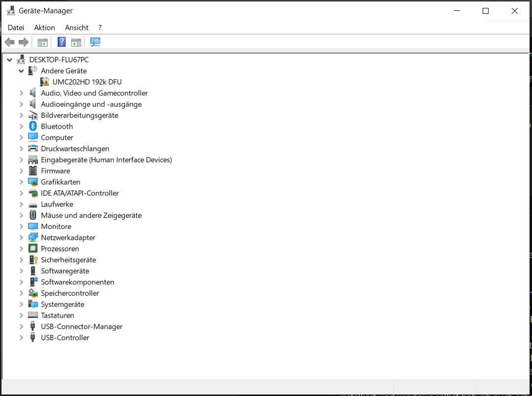Viewport: 532px width, 396px height.
Task: Select the Grafikkarten label
Action: pyautogui.click(x=61, y=182)
